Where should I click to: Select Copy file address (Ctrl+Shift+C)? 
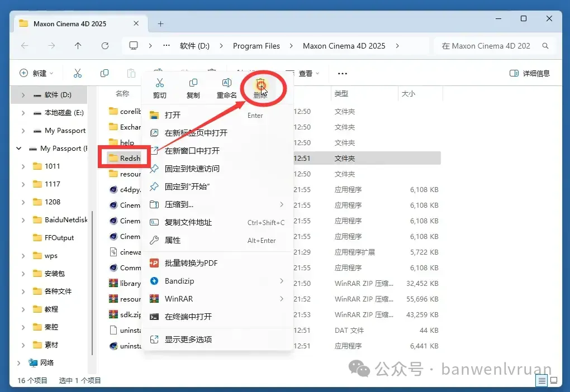(217, 222)
